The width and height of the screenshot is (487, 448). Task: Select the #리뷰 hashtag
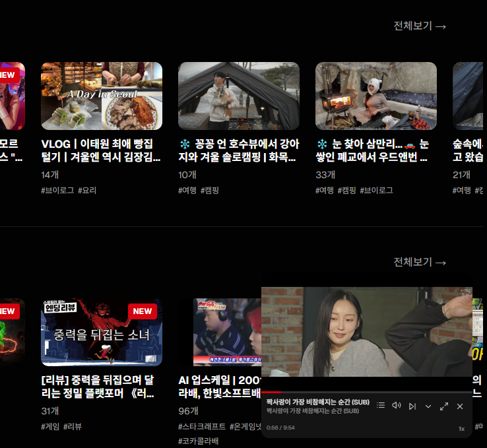pyautogui.click(x=73, y=426)
